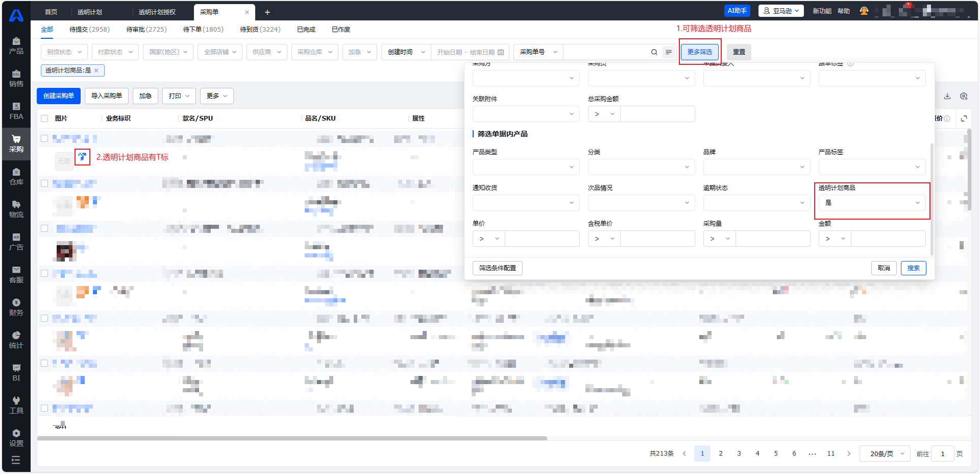980x474 pixels.
Task: Go to 仓库 warehouse module
Action: [16, 176]
